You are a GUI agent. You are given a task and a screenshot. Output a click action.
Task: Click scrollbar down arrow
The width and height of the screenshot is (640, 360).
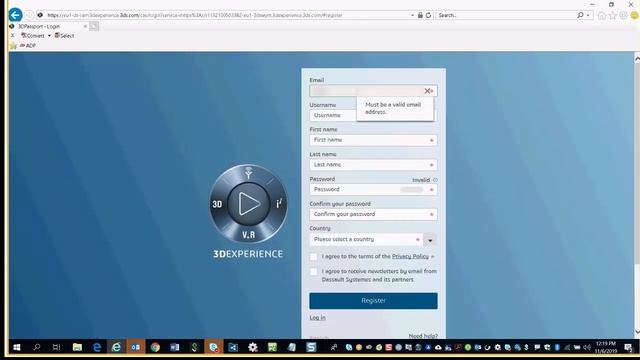[x=637, y=332]
